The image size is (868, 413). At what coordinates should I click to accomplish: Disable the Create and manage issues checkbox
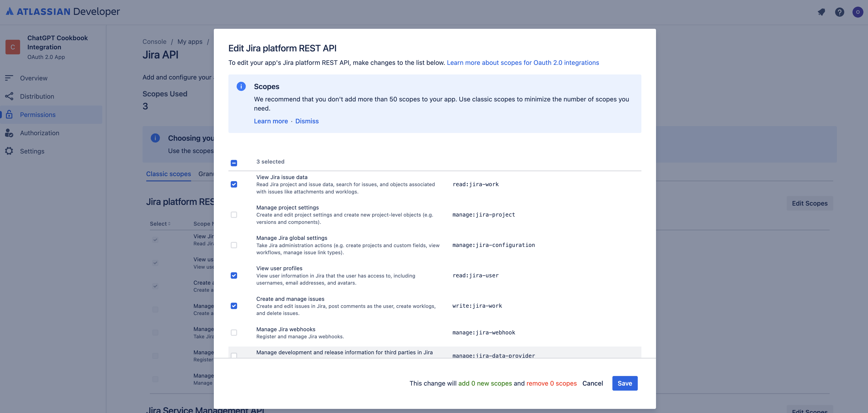(234, 306)
